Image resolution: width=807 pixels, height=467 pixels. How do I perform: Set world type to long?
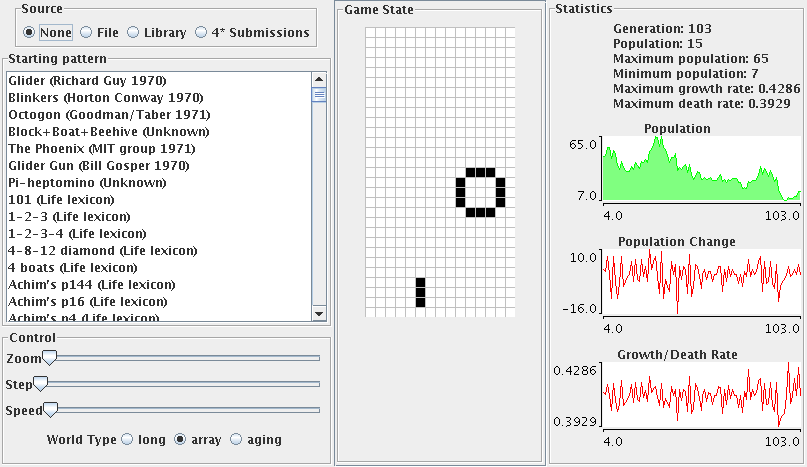127,439
